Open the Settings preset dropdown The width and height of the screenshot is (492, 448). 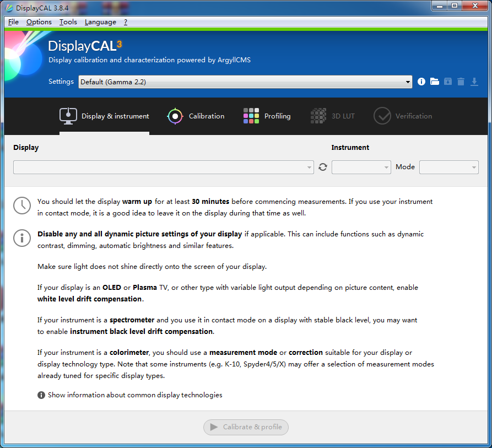[245, 82]
